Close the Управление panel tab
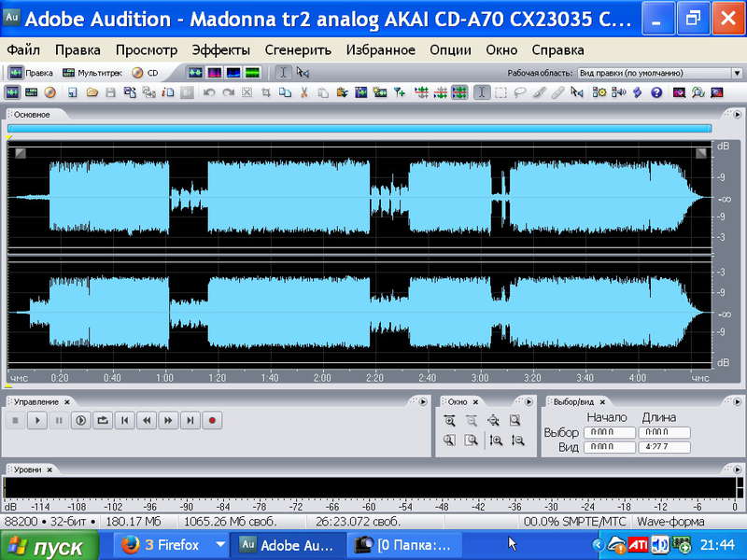This screenshot has height=560, width=747. [67, 402]
